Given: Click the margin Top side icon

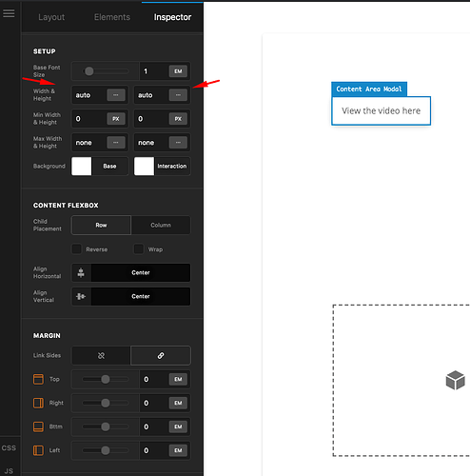Looking at the screenshot, I should 38,379.
